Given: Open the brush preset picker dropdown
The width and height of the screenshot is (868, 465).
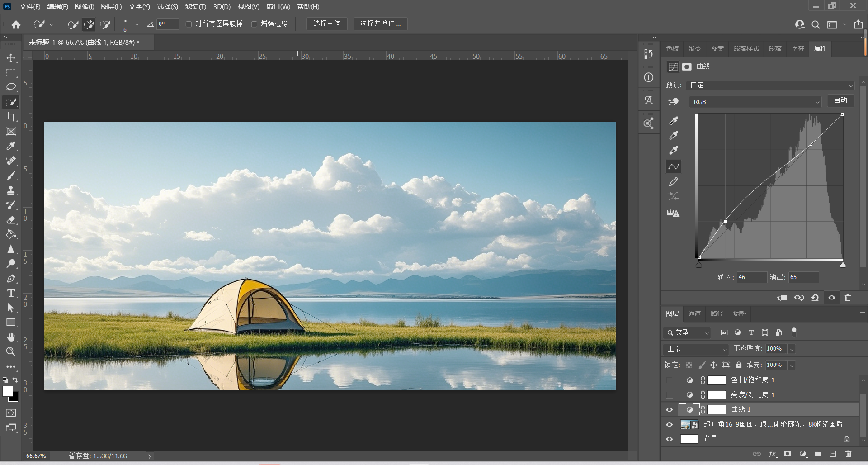Looking at the screenshot, I should point(137,24).
